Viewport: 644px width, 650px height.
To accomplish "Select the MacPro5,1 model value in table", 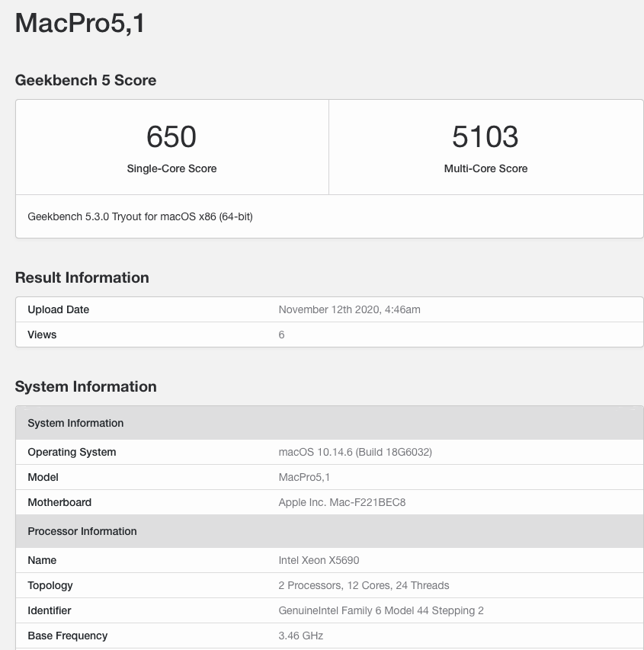I will pyautogui.click(x=304, y=477).
